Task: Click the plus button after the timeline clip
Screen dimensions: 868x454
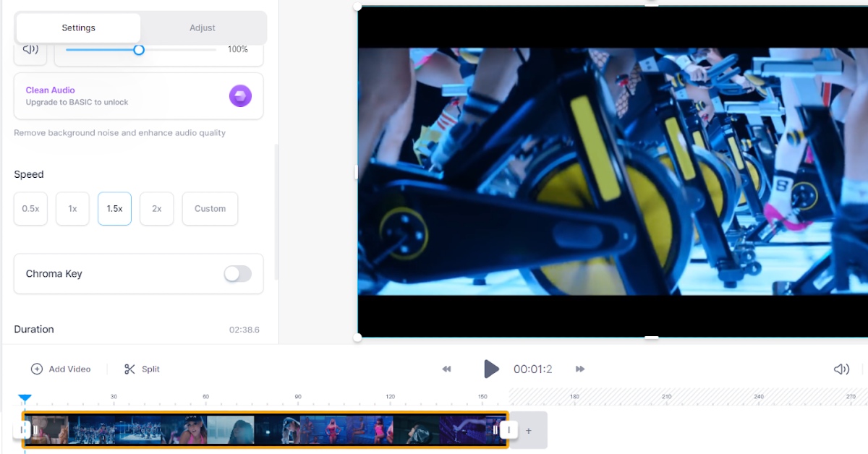Action: click(528, 430)
